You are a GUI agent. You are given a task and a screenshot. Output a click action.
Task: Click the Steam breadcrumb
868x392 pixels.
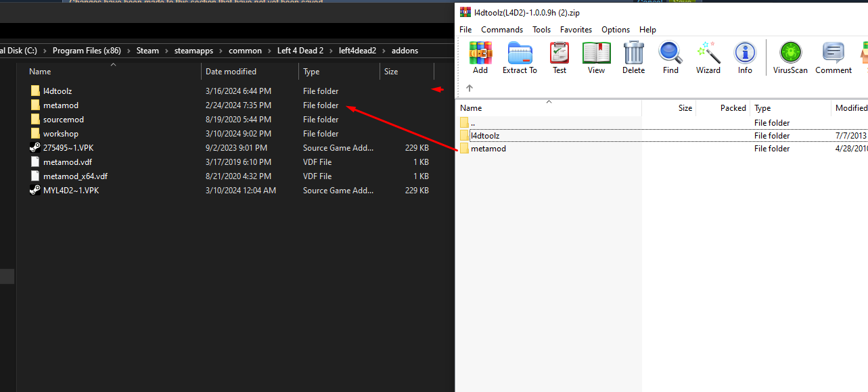point(147,51)
